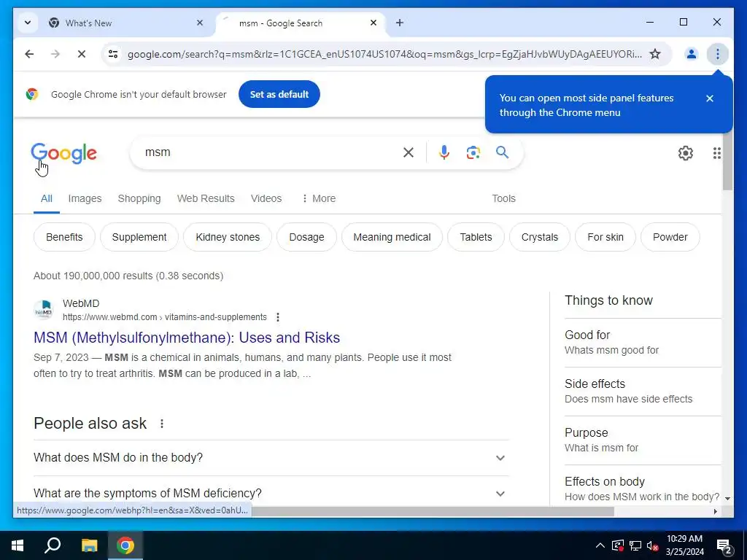
Task: Filter by the Crystals chip
Action: (x=540, y=237)
